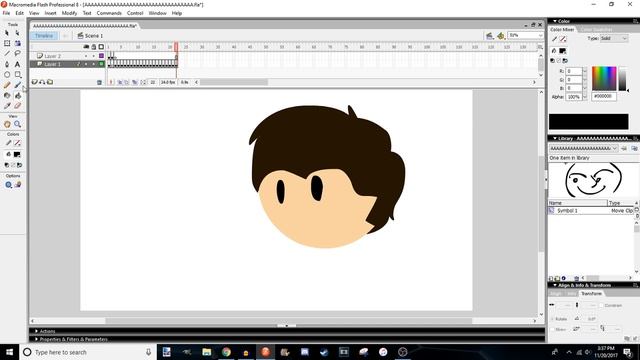Click the Timeline toggle button
Viewport: 640px width, 360px height.
tap(44, 36)
